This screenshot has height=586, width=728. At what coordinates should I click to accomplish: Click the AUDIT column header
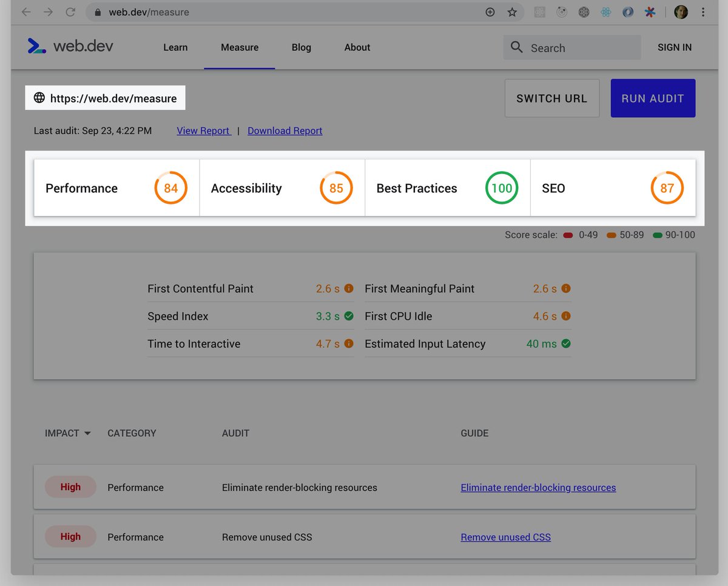point(235,433)
